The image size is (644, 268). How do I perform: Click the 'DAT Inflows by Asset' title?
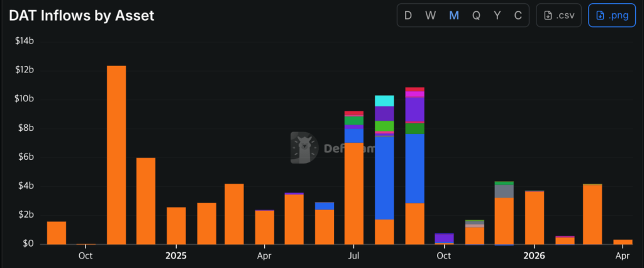click(x=82, y=16)
